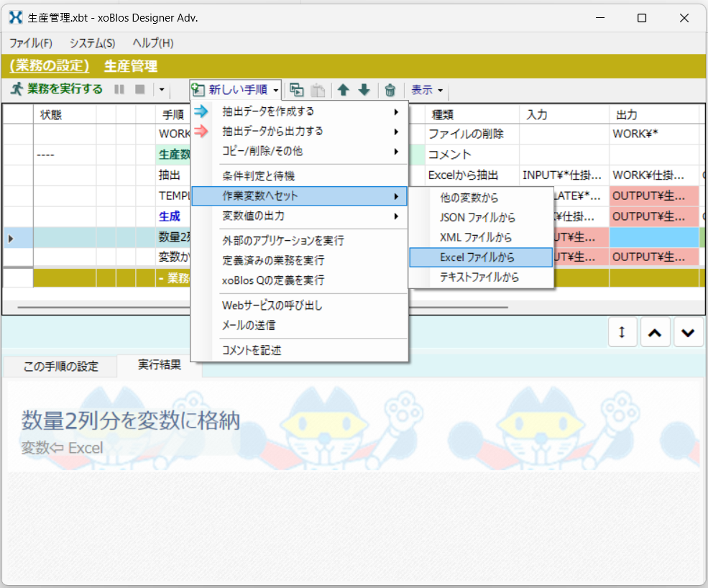Viewport: 708px width, 588px height.
Task: Open the dropdown arrow after the stop icon
Action: (162, 89)
